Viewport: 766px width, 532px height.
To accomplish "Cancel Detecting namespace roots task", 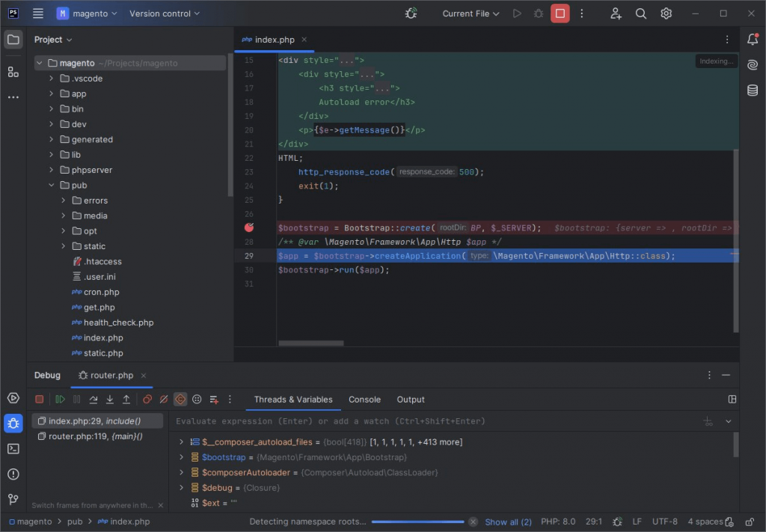I will click(473, 522).
